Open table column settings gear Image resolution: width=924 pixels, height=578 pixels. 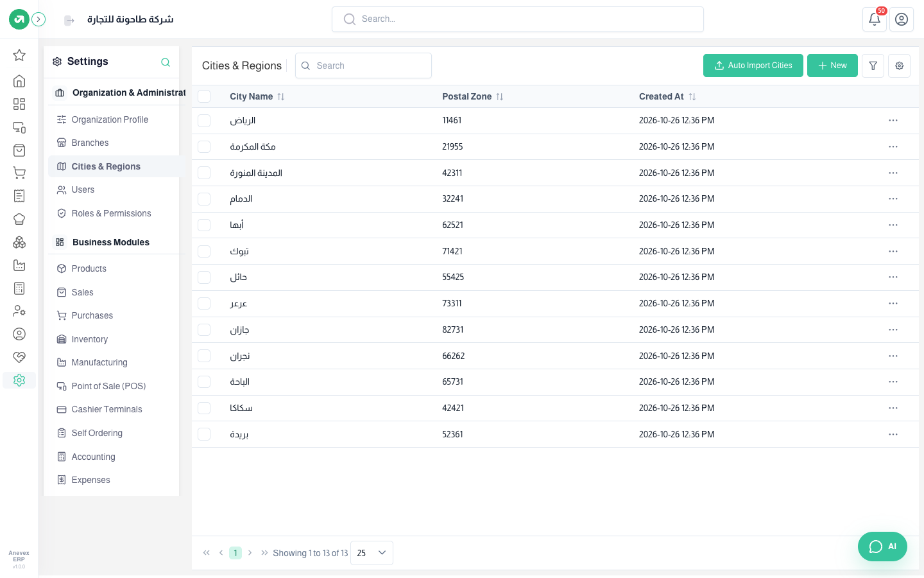click(x=899, y=66)
